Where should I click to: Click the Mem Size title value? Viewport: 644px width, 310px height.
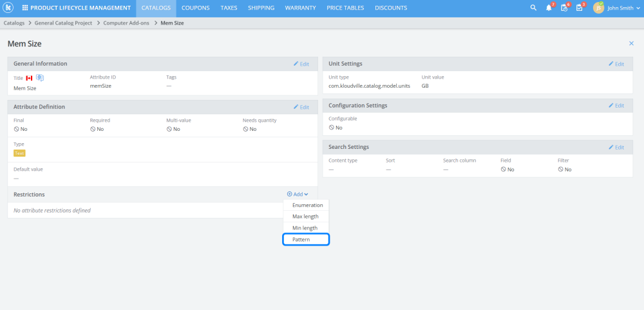click(x=25, y=88)
